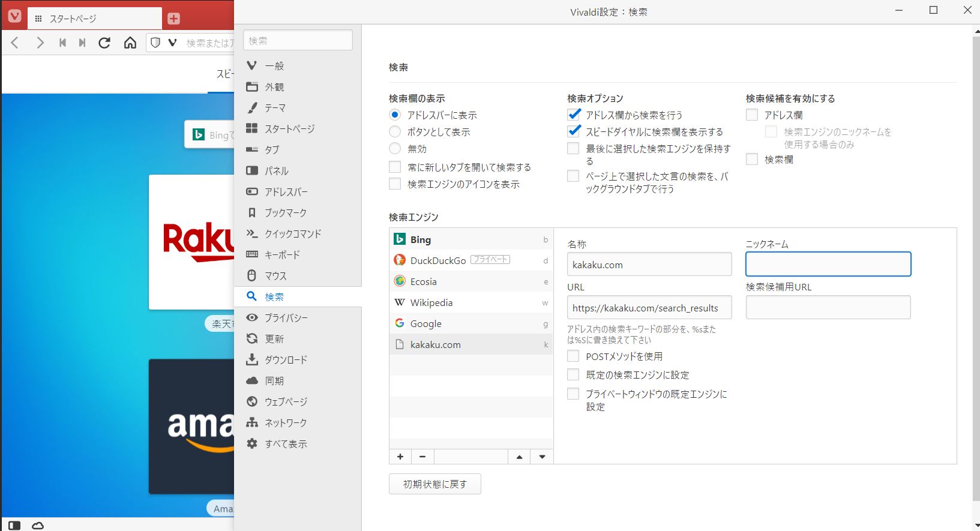Move search engine up with arrow
This screenshot has height=531, width=980.
[519, 457]
